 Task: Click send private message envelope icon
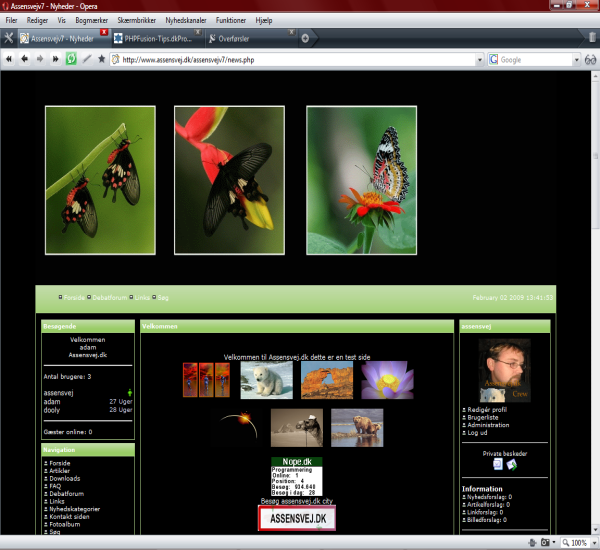point(512,465)
